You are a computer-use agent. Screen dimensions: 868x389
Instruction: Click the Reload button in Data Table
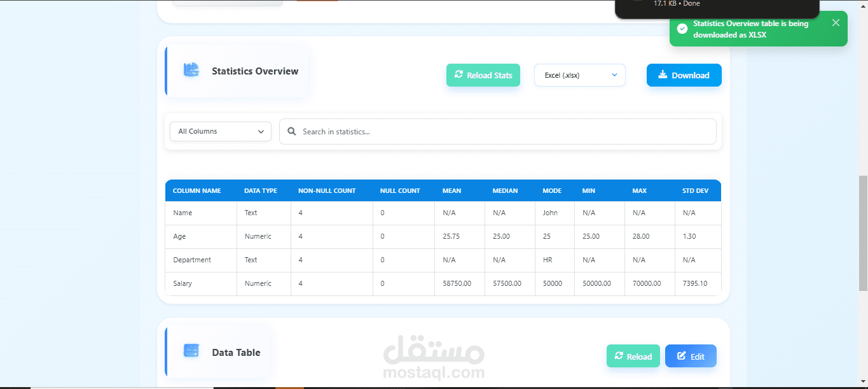633,357
